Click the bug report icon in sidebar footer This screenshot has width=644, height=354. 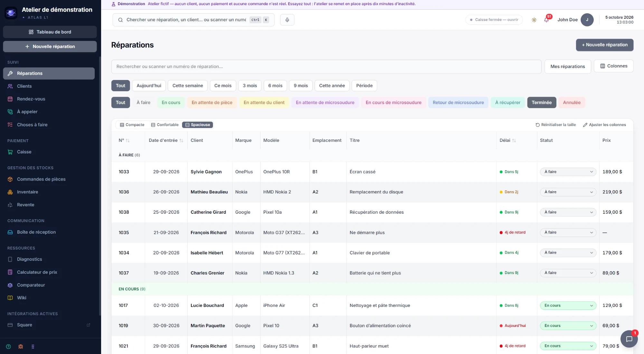pyautogui.click(x=21, y=347)
